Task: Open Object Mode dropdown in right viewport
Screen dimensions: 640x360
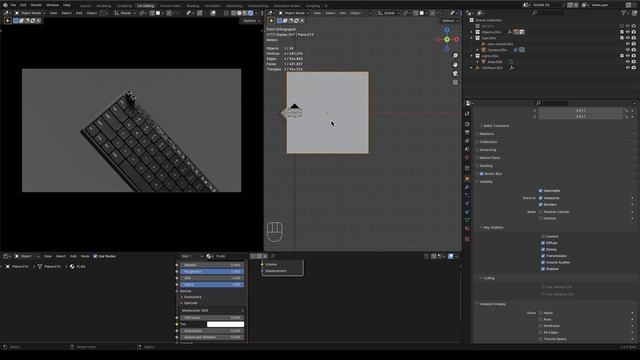Action: [x=294, y=13]
